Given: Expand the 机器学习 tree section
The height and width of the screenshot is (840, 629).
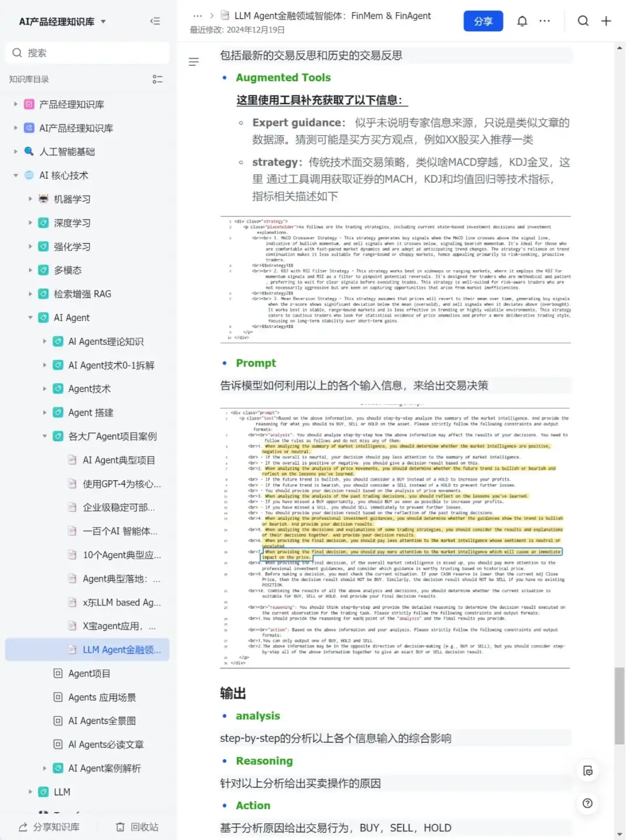Looking at the screenshot, I should [x=30, y=199].
